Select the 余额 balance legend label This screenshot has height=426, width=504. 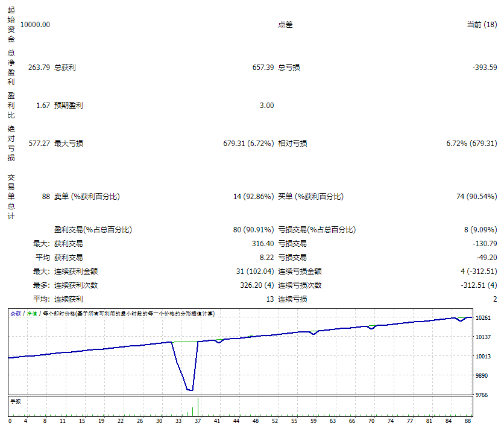16,314
